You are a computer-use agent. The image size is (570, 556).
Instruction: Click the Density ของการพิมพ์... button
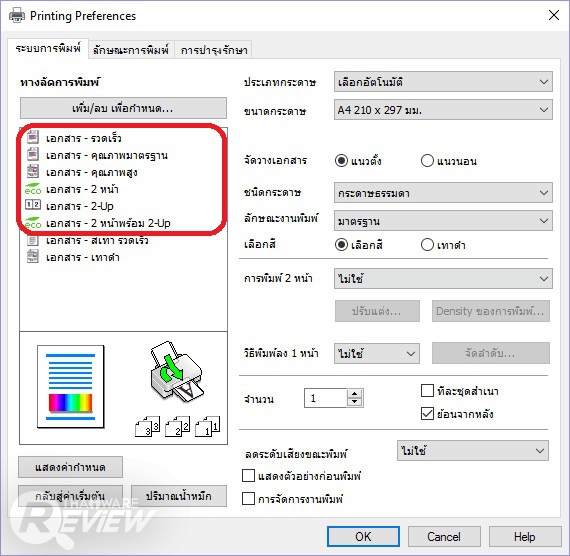(491, 311)
